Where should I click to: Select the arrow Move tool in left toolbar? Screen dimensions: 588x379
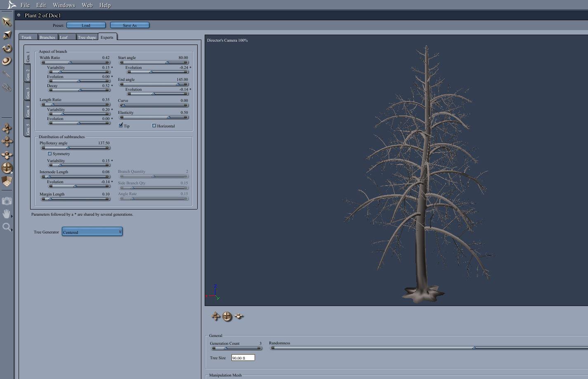[x=7, y=21]
